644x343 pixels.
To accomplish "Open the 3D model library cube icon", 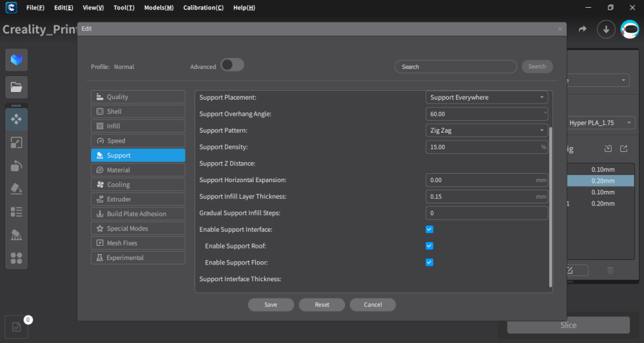I will click(17, 60).
